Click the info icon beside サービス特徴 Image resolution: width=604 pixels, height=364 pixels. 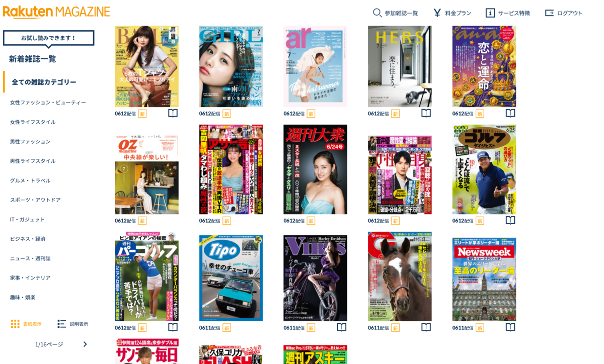coord(490,13)
